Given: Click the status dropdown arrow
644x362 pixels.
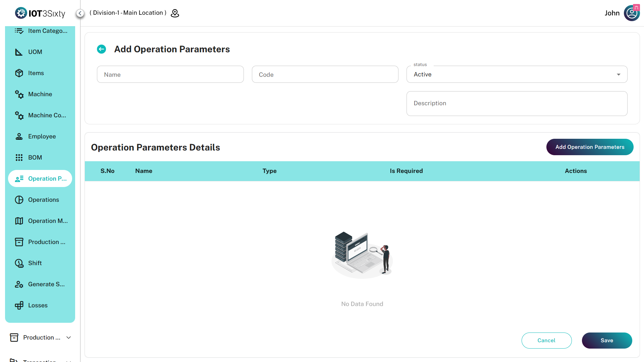Looking at the screenshot, I should [x=619, y=74].
